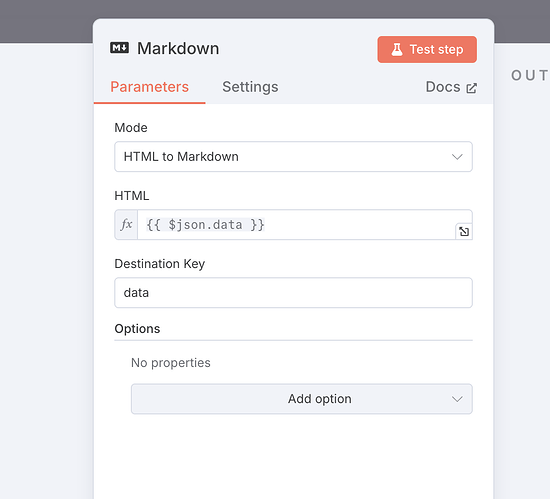Run the Test step button
550x499 pixels.
click(x=427, y=49)
